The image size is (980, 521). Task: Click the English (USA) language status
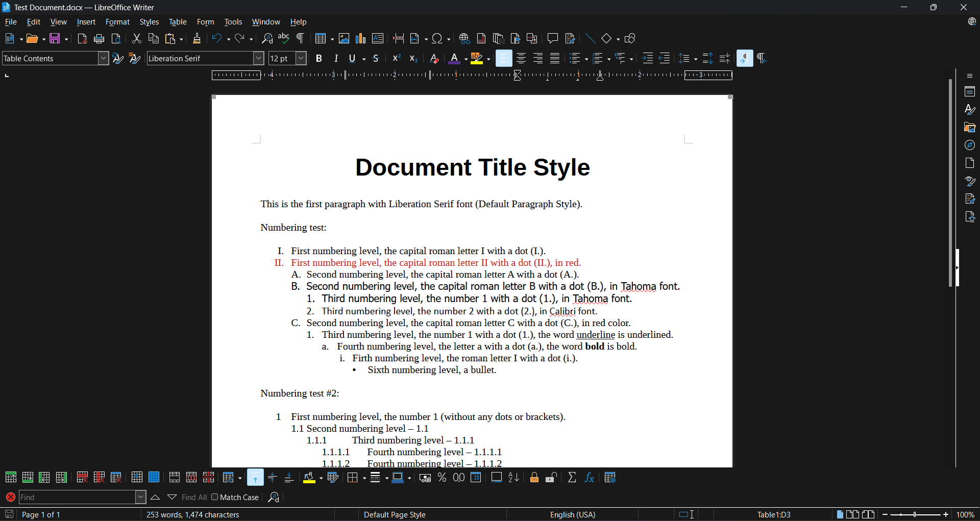pyautogui.click(x=572, y=514)
